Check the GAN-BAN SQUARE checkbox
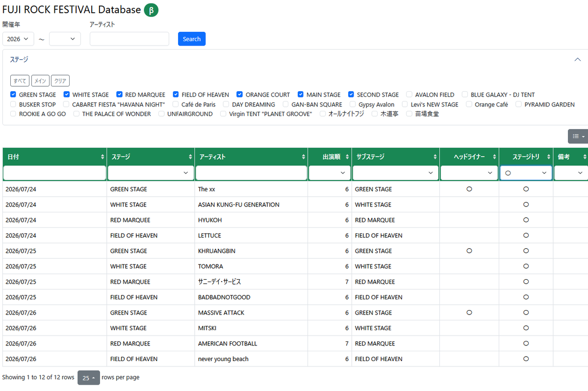The width and height of the screenshot is (588, 391). click(285, 104)
